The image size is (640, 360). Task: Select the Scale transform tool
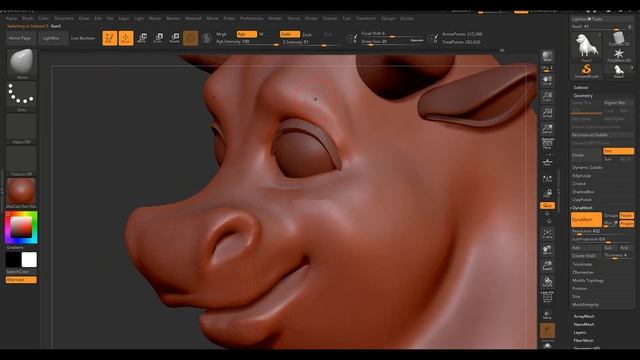(x=158, y=38)
